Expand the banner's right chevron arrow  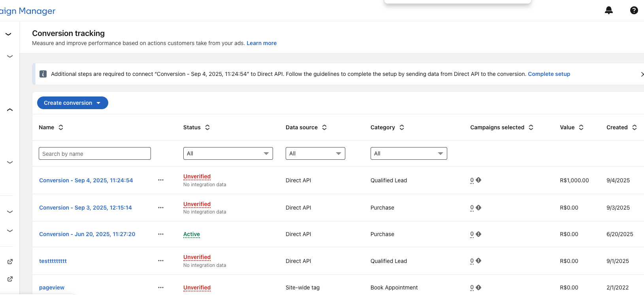pyautogui.click(x=642, y=74)
